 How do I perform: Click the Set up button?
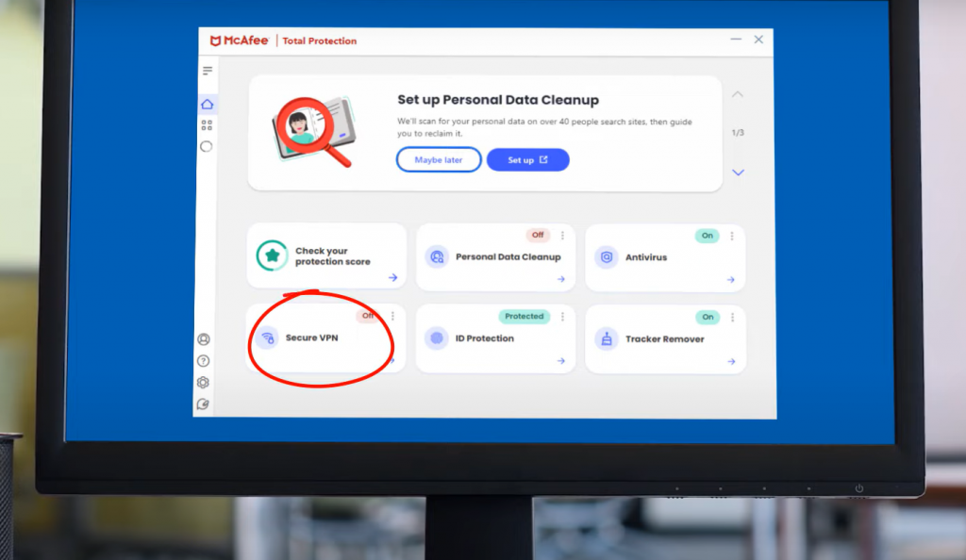pyautogui.click(x=528, y=160)
